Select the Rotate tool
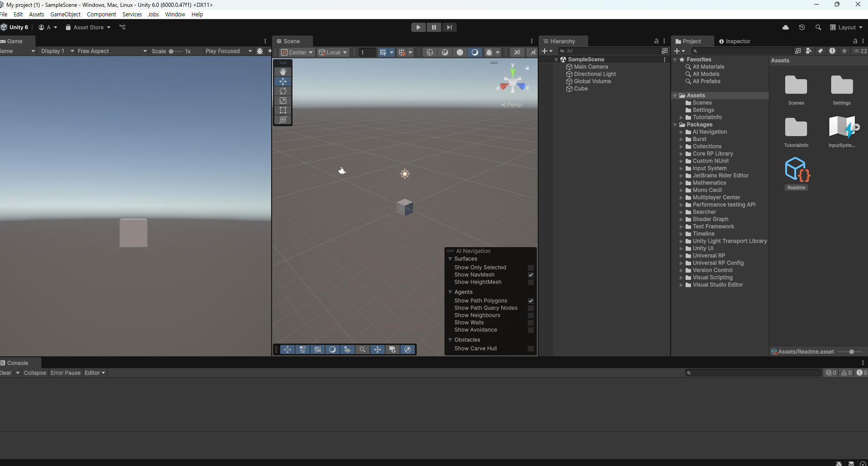 tap(283, 91)
